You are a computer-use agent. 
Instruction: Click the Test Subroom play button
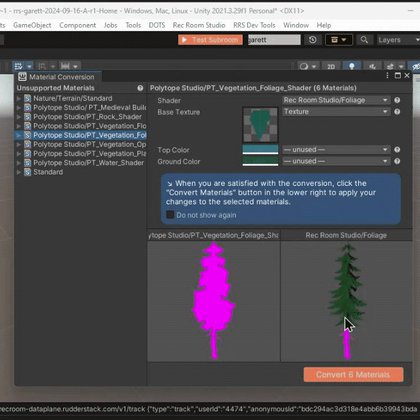210,40
